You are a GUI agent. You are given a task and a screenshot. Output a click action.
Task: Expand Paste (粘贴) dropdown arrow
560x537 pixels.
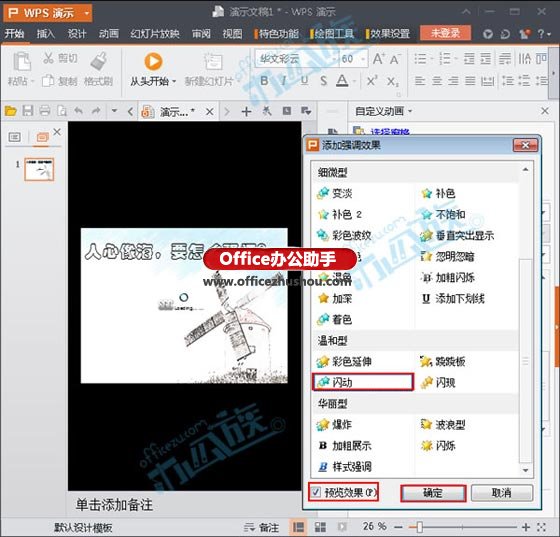(32, 82)
